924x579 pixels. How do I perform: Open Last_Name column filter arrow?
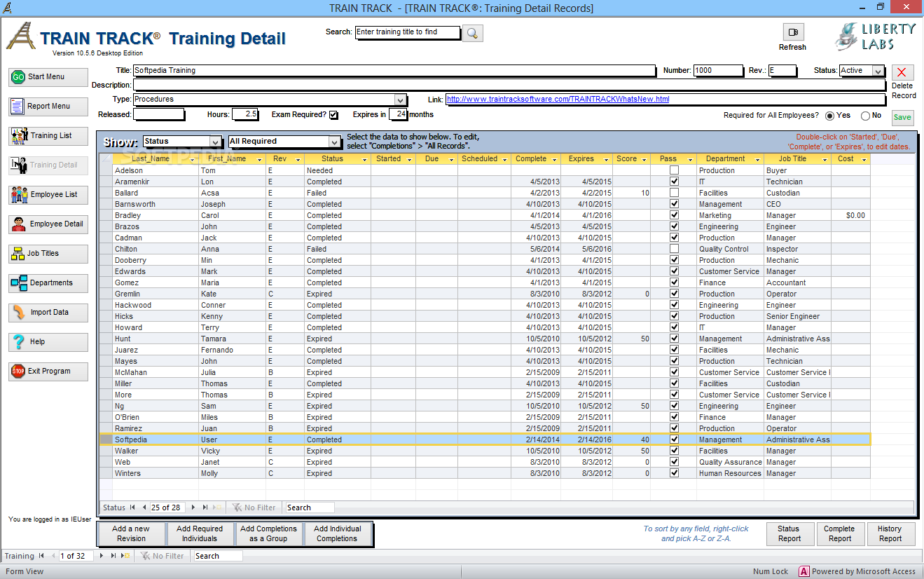[x=192, y=159]
